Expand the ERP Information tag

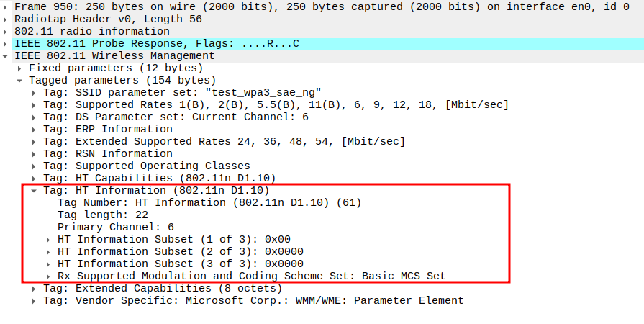coord(35,129)
